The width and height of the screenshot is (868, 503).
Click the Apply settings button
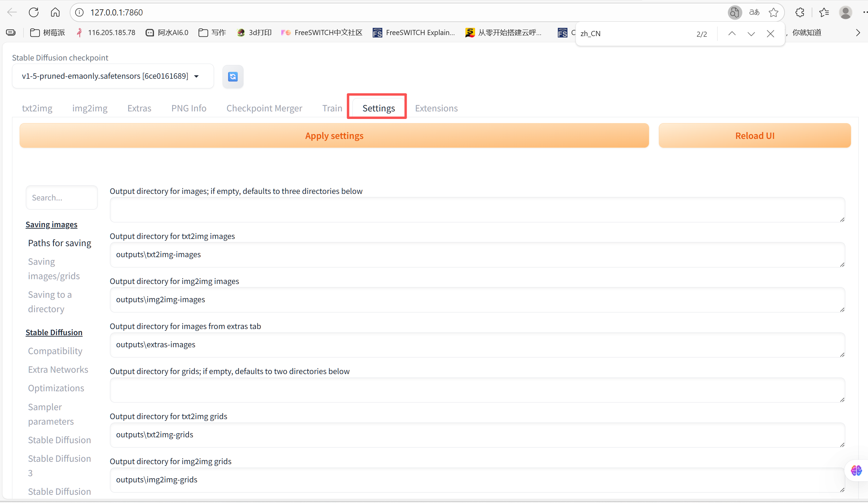(334, 135)
